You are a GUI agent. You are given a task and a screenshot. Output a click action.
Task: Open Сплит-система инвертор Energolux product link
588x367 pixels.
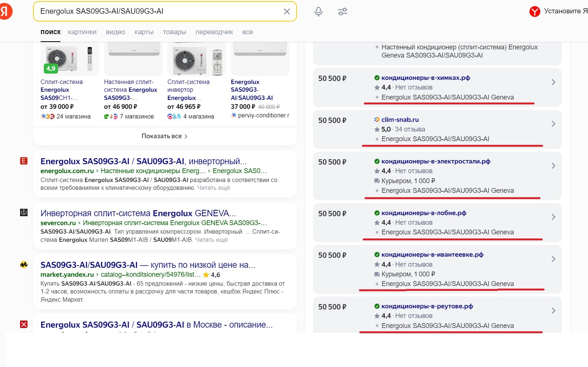pyautogui.click(x=188, y=90)
